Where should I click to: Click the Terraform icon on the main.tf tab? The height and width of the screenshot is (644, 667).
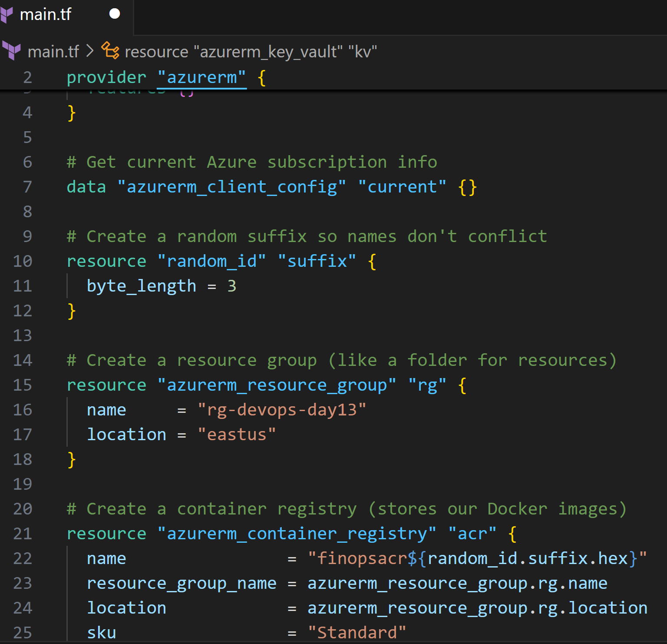click(x=7, y=14)
